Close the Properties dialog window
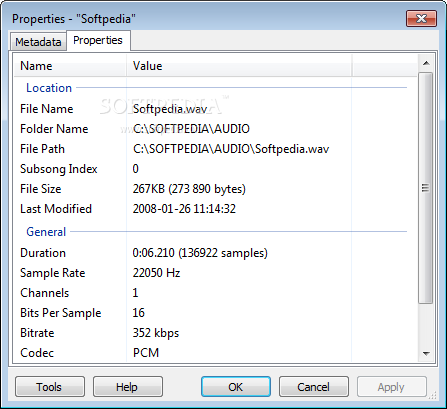Viewport: 447px width, 409px height. pos(421,18)
